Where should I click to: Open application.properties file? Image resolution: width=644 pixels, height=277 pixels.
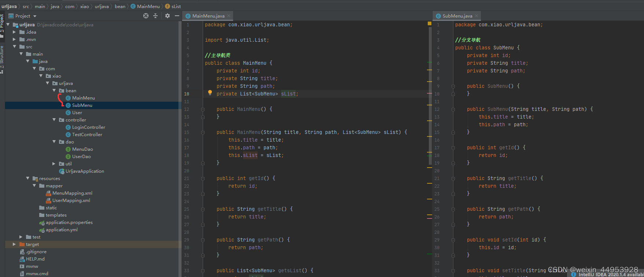point(69,222)
